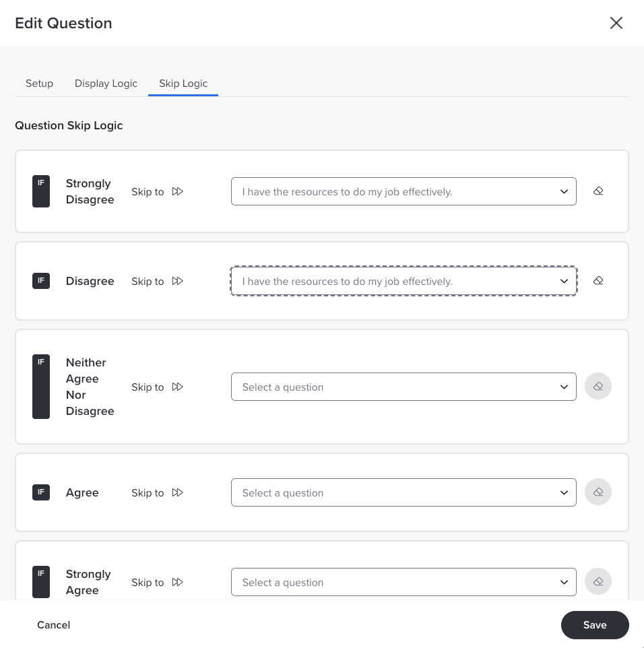
Task: Open Select a question dropdown for Neither Agree Nor Disagree
Action: pos(404,387)
